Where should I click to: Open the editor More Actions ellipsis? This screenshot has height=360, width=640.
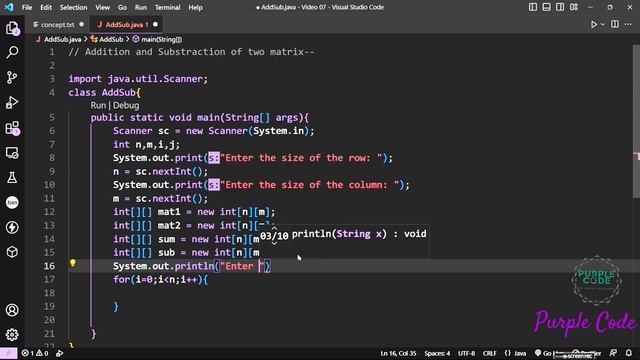pos(628,24)
